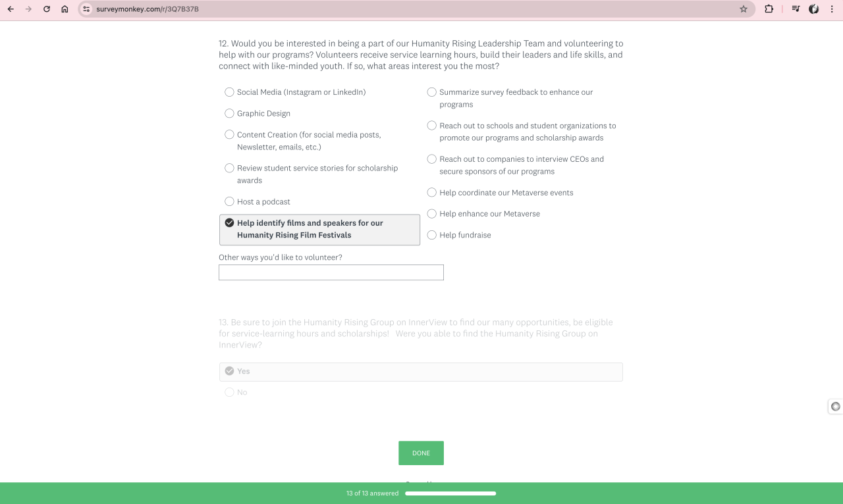843x504 pixels.
Task: Bookmark this page with the star icon
Action: (x=744, y=9)
